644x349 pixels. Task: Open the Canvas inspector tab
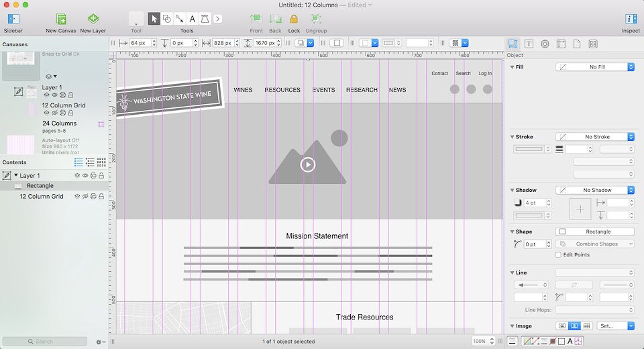561,44
